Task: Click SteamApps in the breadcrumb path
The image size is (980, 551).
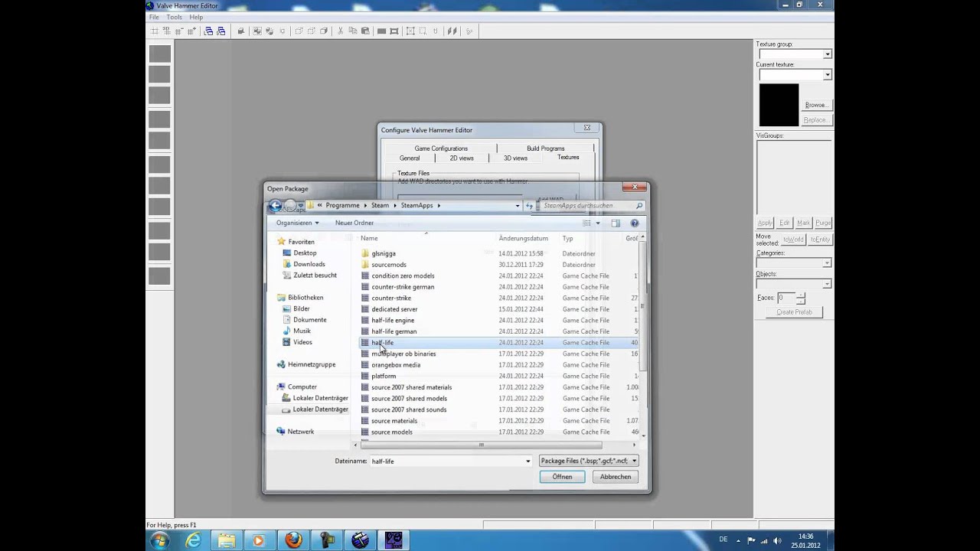Action: [x=416, y=205]
